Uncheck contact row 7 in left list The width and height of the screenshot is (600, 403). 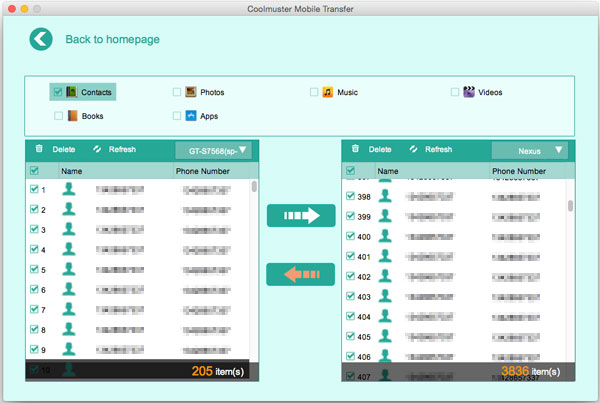(x=34, y=309)
